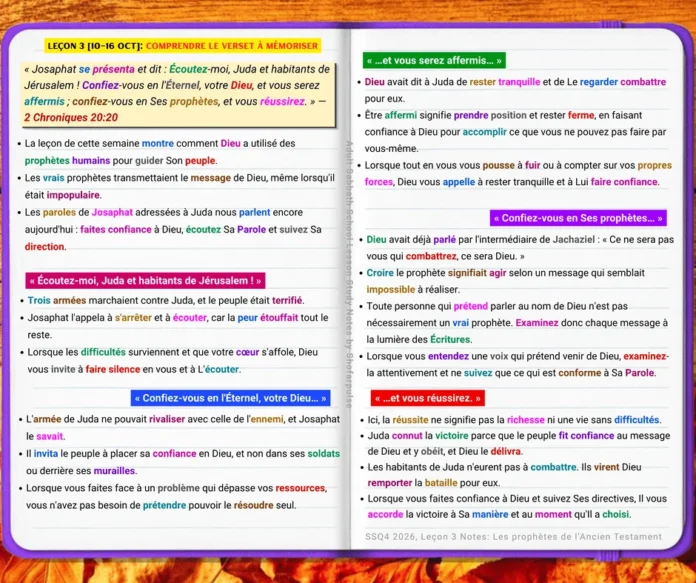Select the purple word "cœur"
Viewport: 696px width, 583px height.
pos(247,352)
